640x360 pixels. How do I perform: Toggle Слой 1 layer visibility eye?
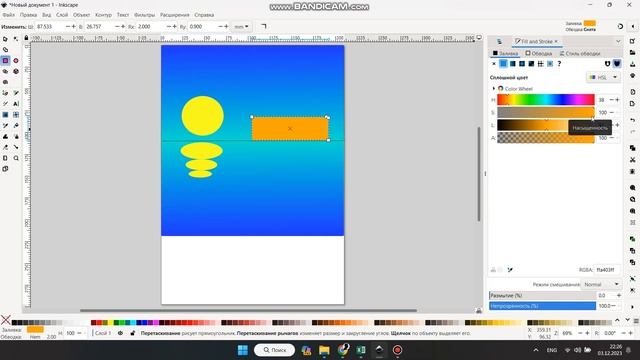tap(120, 333)
